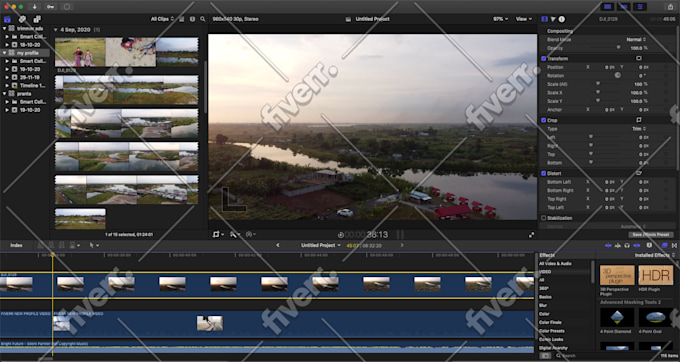The image size is (680, 362).
Task: Select the HDR Plugin effect
Action: click(x=656, y=275)
